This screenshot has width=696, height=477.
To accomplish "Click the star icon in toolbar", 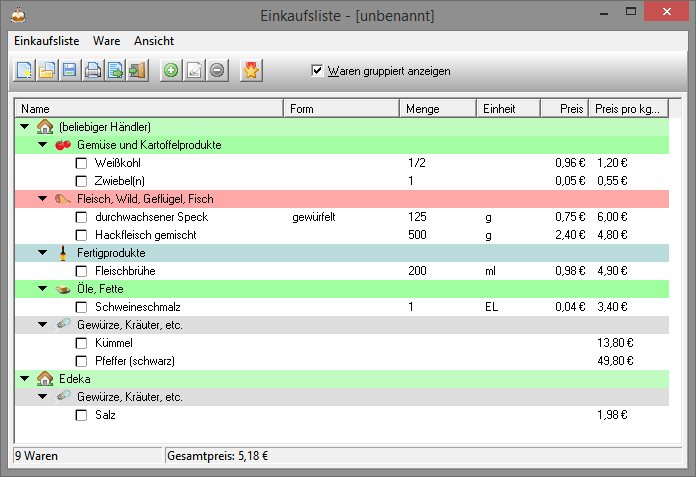I will coord(251,70).
